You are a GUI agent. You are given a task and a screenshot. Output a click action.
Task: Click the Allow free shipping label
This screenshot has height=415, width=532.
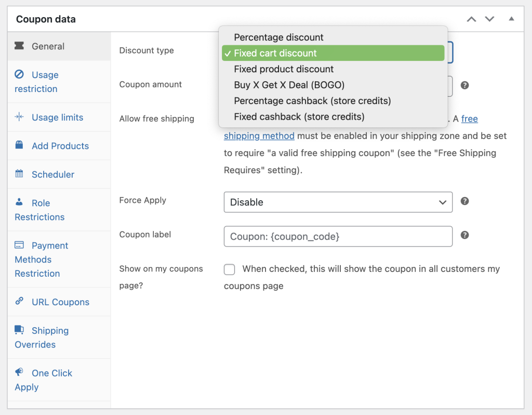point(157,119)
